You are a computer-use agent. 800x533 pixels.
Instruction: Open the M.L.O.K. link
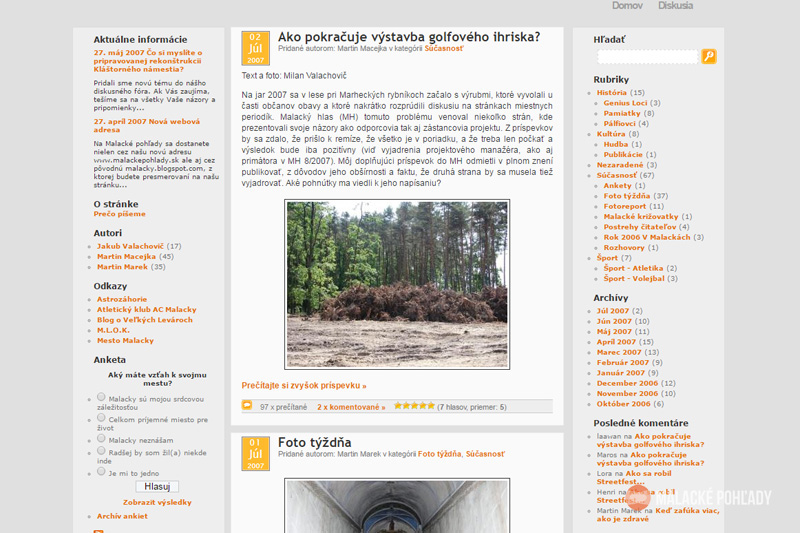pyautogui.click(x=113, y=330)
